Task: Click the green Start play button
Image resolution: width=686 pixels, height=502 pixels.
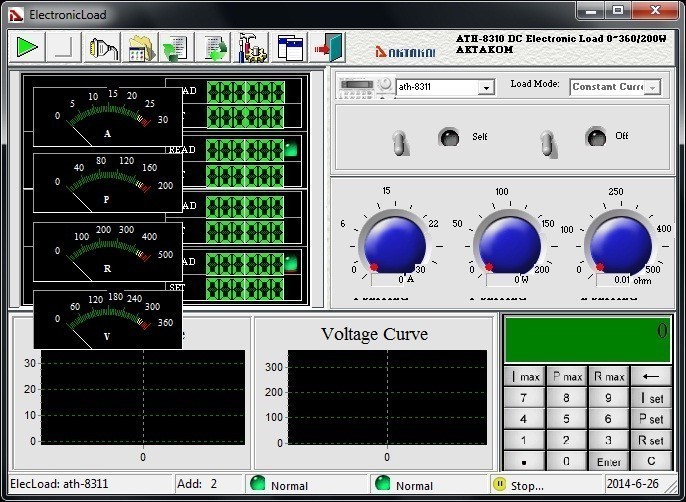Action: pyautogui.click(x=27, y=47)
